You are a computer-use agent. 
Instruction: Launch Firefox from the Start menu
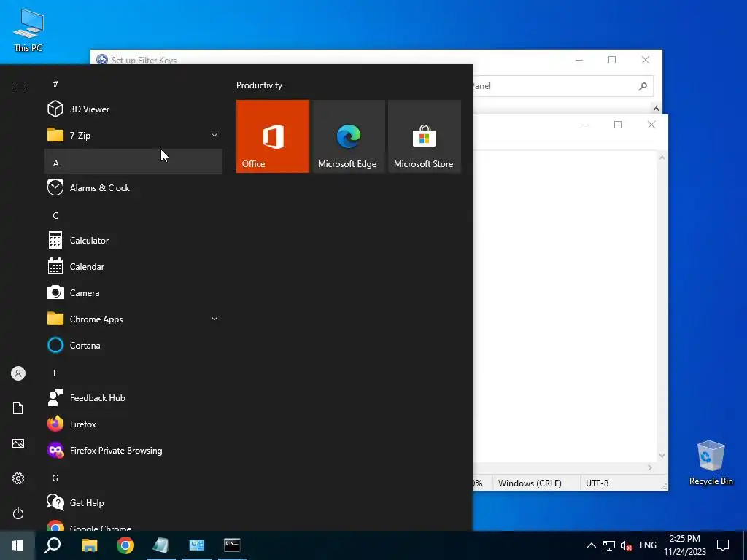133,424
